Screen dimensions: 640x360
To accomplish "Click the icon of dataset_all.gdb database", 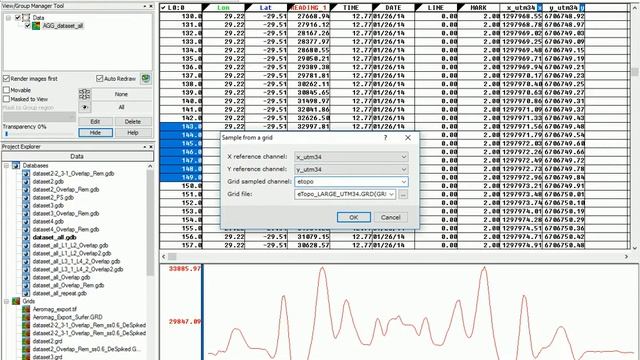I will pyautogui.click(x=26, y=237).
